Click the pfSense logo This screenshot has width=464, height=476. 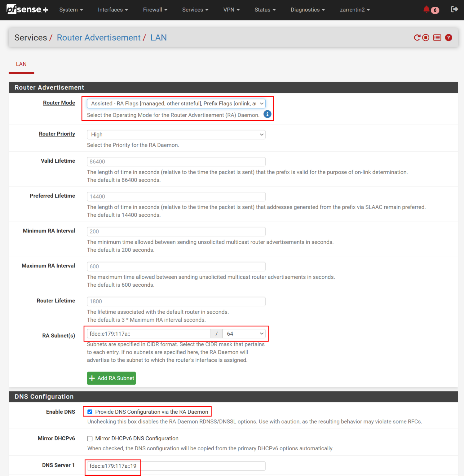(27, 9)
